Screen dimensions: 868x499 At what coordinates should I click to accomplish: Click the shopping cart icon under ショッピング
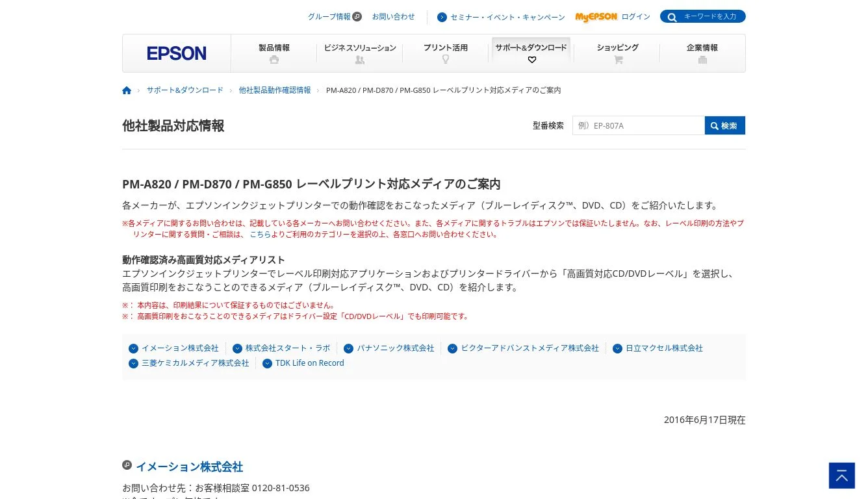(618, 60)
